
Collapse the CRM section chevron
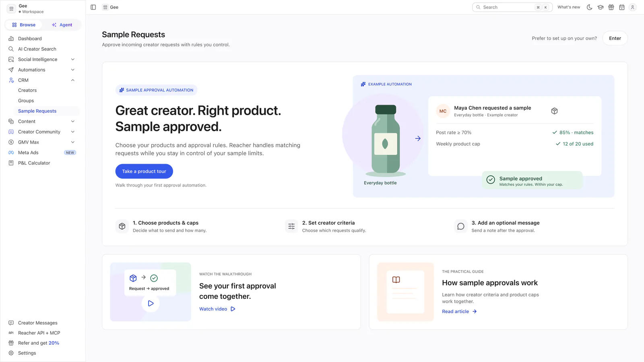click(x=73, y=80)
